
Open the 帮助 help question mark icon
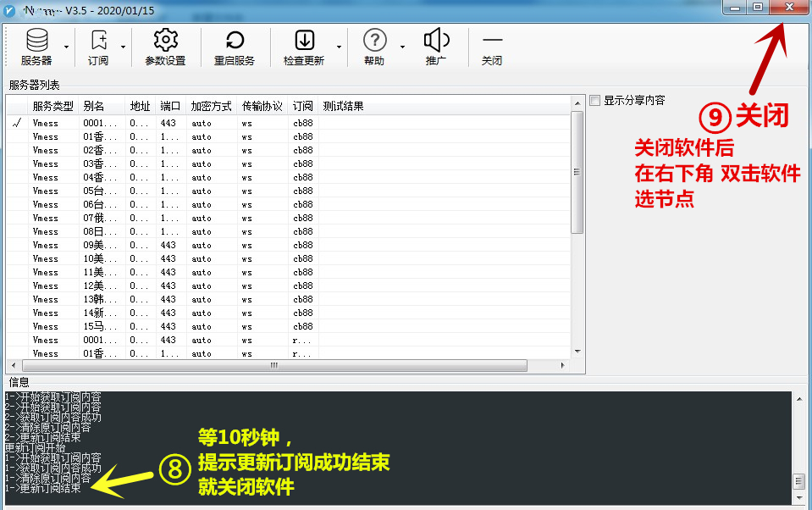[374, 41]
